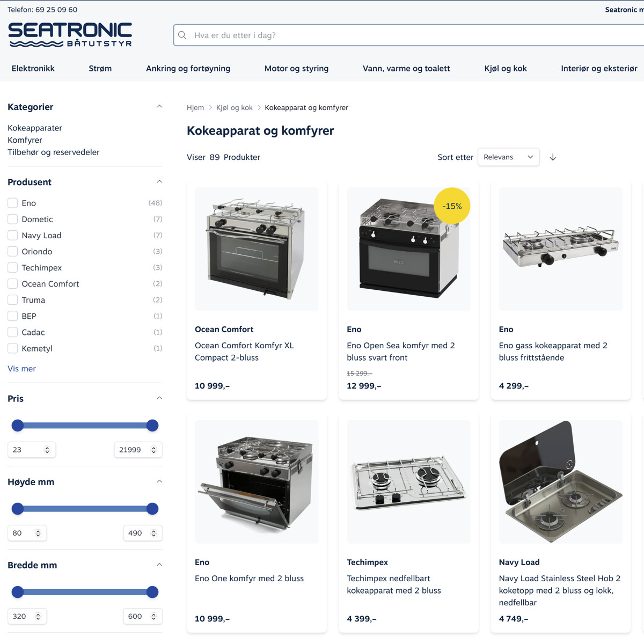Enable the Navy Load filter checkbox
This screenshot has width=644, height=644.
point(13,235)
